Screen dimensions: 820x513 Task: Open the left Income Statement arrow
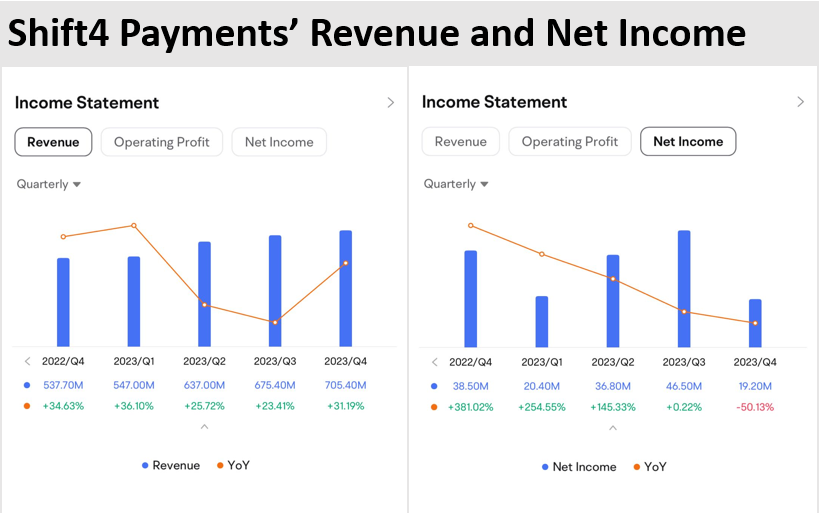click(x=391, y=102)
